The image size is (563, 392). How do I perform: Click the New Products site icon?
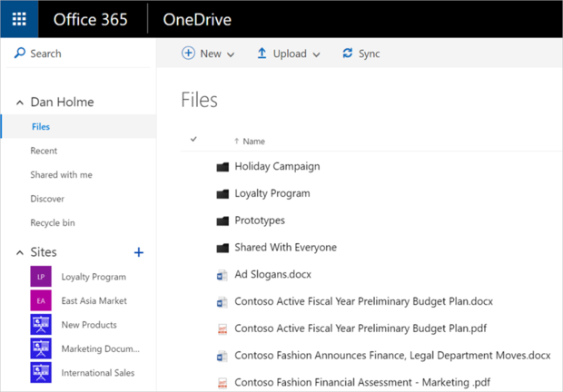pos(41,324)
